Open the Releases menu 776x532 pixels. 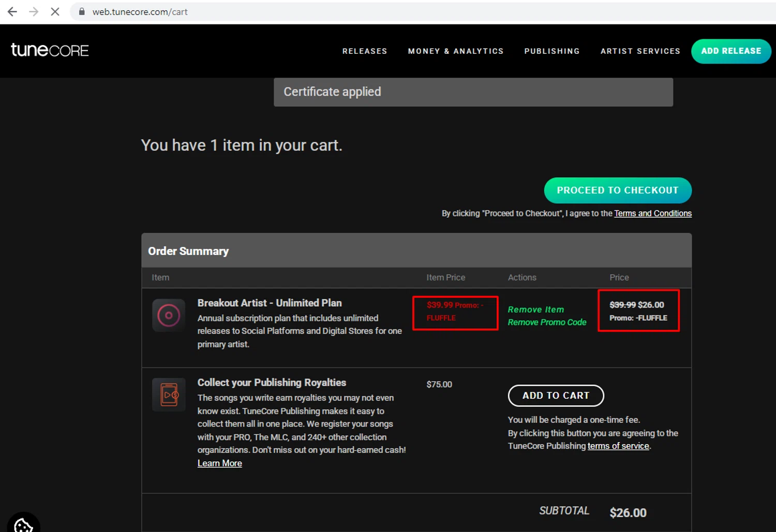[x=365, y=51]
